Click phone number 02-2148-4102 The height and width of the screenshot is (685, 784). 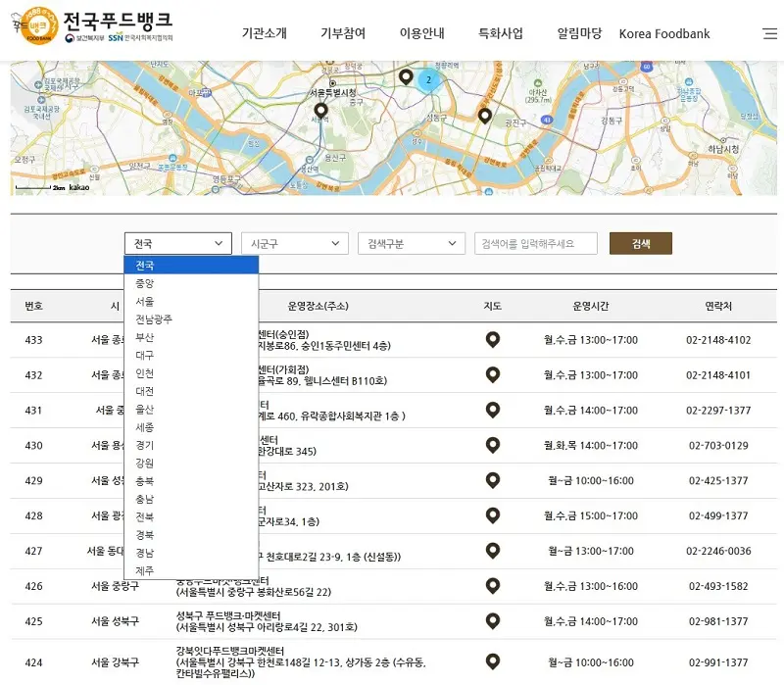718,340
